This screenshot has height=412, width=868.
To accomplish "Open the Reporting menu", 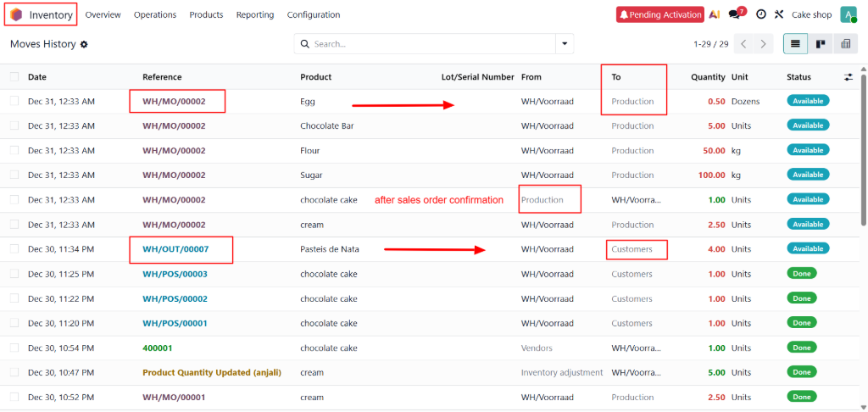I will (x=255, y=14).
